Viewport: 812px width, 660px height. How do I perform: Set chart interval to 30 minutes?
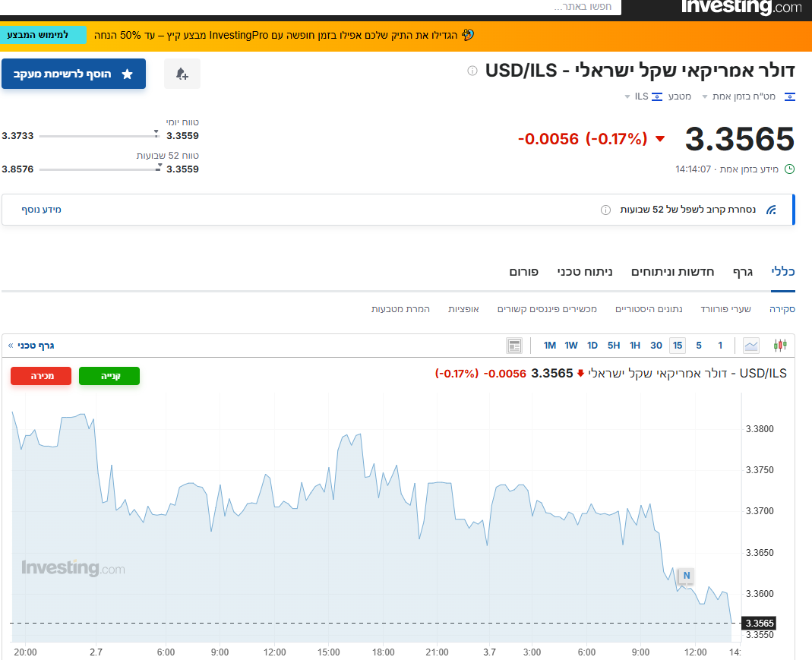coord(656,346)
